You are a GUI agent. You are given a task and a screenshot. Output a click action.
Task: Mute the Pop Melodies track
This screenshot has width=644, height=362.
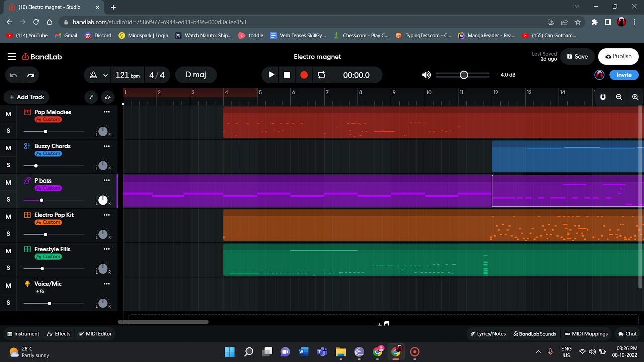click(8, 114)
